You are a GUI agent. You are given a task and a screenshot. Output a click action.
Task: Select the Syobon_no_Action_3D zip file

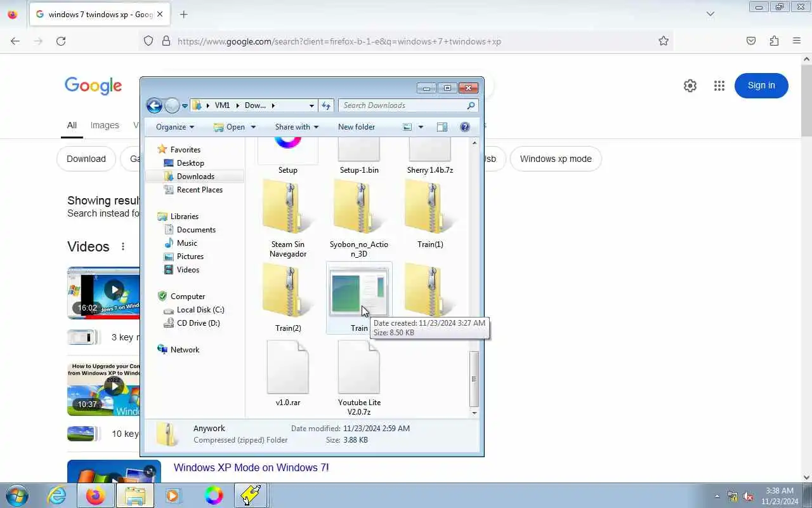[x=359, y=218]
